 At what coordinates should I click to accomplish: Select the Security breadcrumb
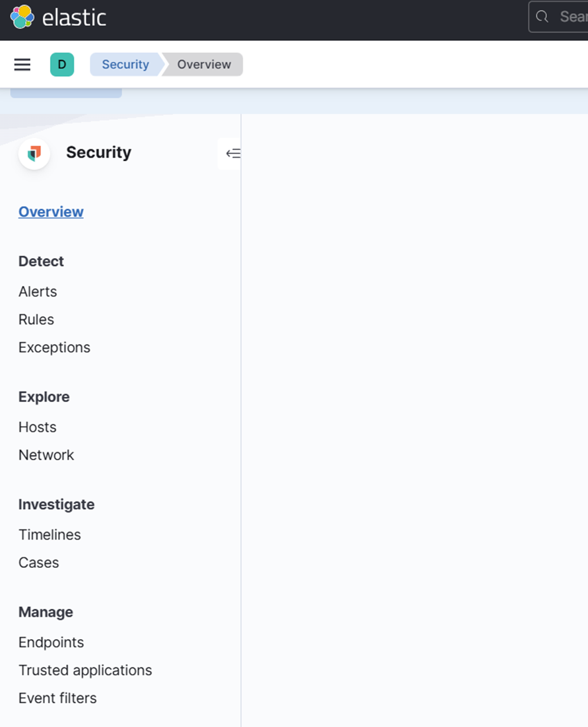(125, 64)
